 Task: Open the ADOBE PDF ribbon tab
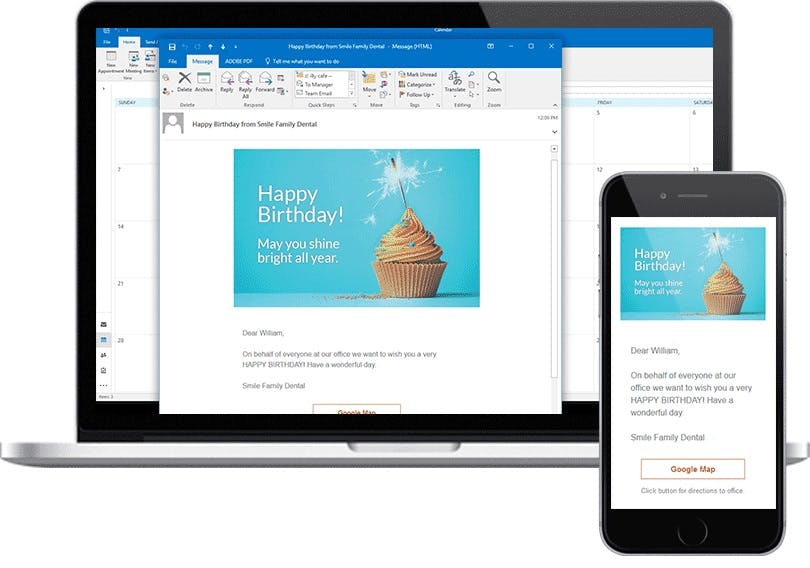pos(239,61)
